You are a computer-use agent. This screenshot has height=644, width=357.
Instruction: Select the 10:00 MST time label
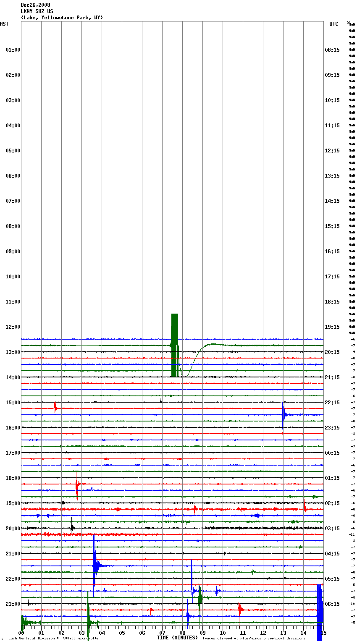tap(13, 277)
